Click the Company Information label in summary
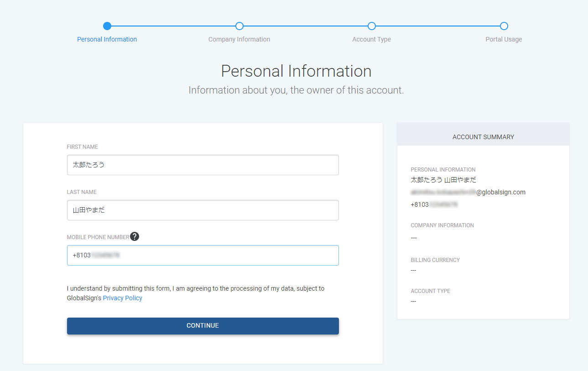Screen dimensions: 588x371 442,225
